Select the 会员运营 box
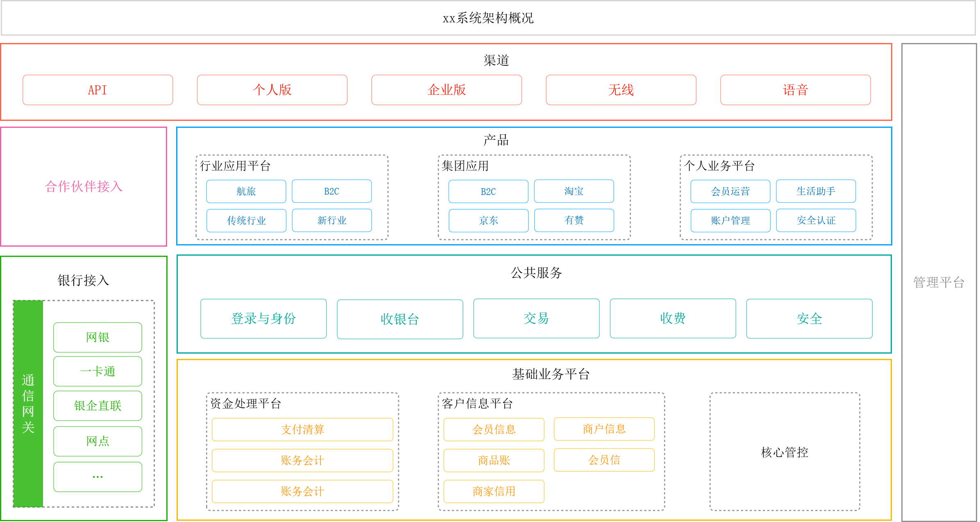 click(x=730, y=191)
